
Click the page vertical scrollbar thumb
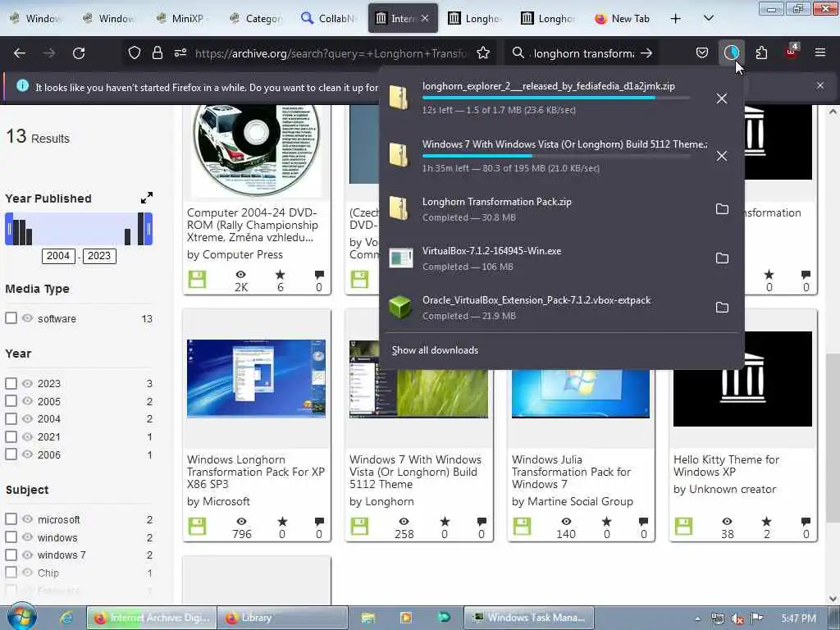tap(833, 437)
